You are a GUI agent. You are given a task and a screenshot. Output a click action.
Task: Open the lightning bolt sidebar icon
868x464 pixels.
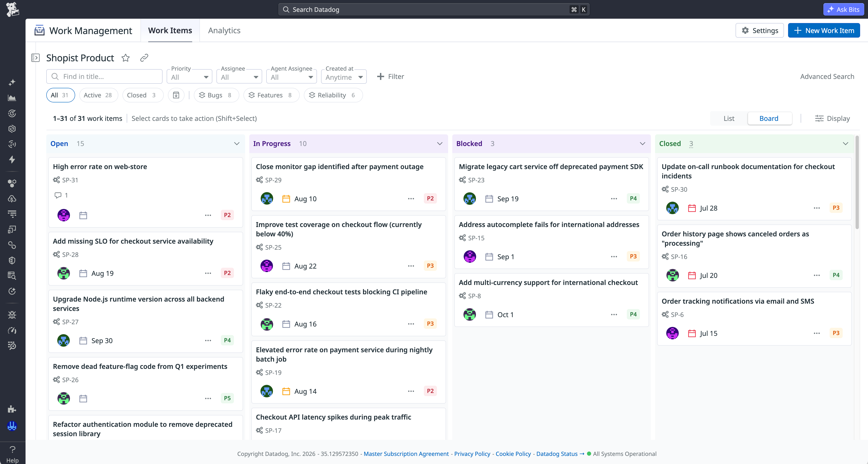pos(12,160)
